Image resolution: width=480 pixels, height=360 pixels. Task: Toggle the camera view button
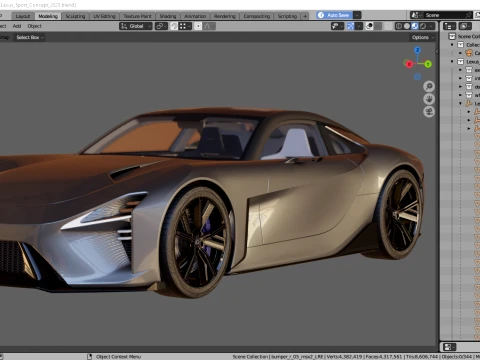point(429,112)
